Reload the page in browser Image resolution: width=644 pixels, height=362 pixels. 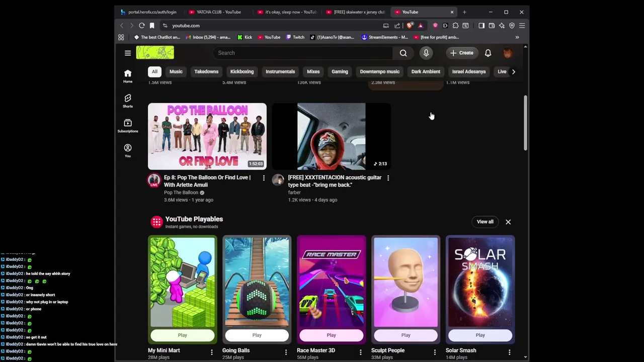coord(142,26)
